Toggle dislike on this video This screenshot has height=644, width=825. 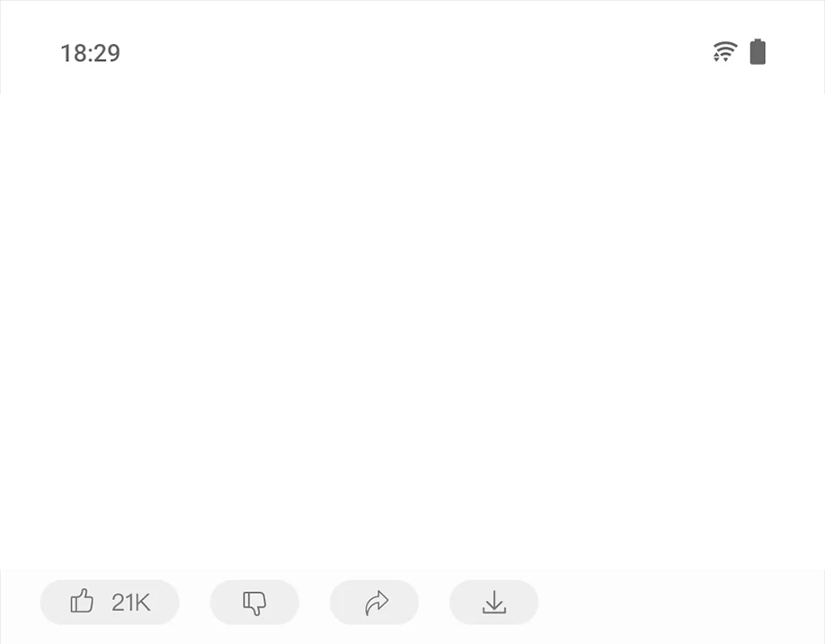[254, 603]
